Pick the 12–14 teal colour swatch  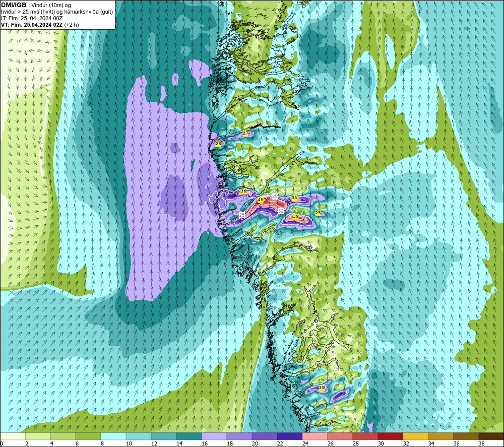pyautogui.click(x=164, y=436)
